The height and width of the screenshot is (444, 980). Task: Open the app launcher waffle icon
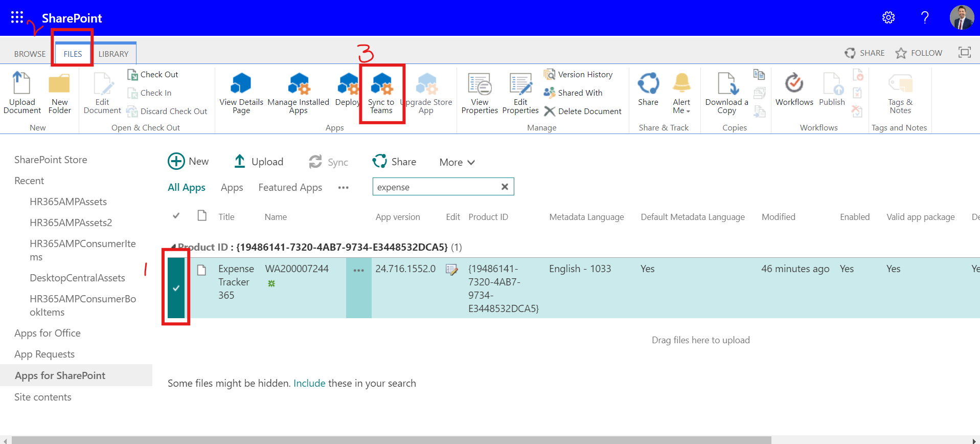pos(17,17)
